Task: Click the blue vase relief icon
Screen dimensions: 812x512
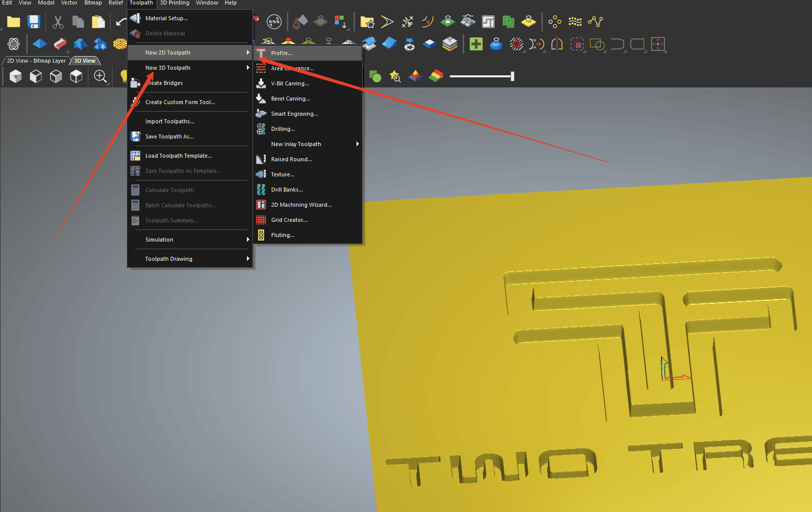Action: point(496,44)
